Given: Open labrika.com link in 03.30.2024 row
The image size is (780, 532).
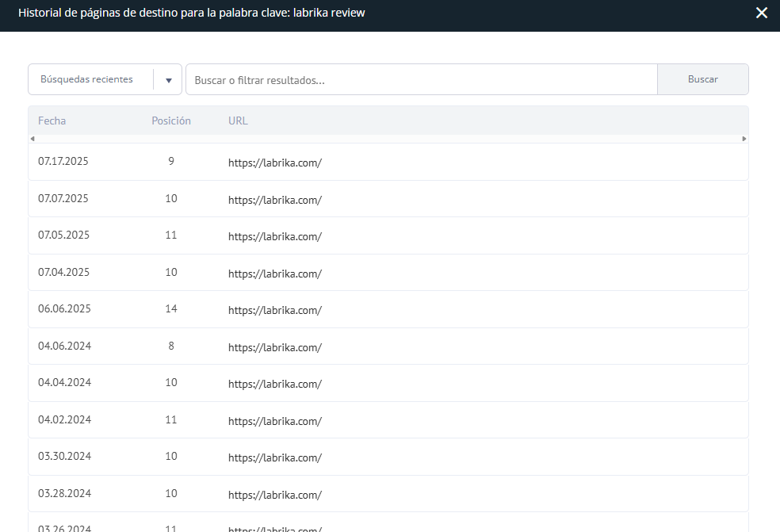Looking at the screenshot, I should [275, 457].
